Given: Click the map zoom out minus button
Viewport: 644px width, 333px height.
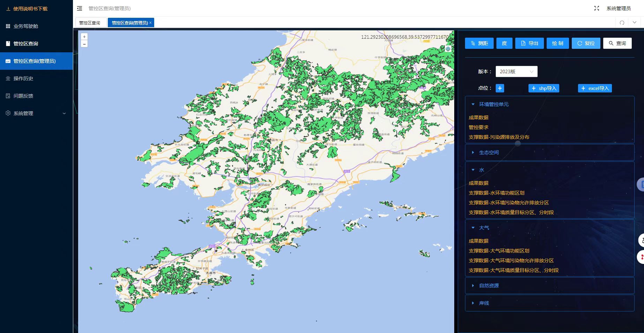Looking at the screenshot, I should click(84, 44).
